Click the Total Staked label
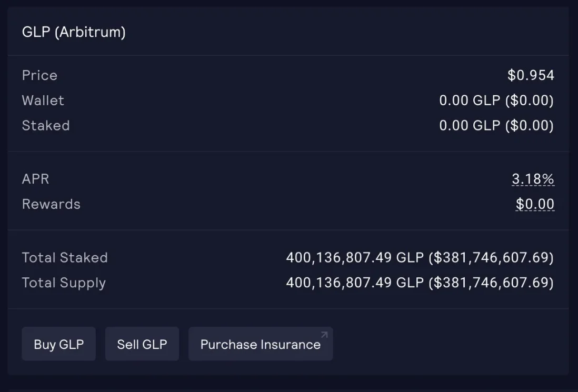578x392 pixels. tap(65, 258)
